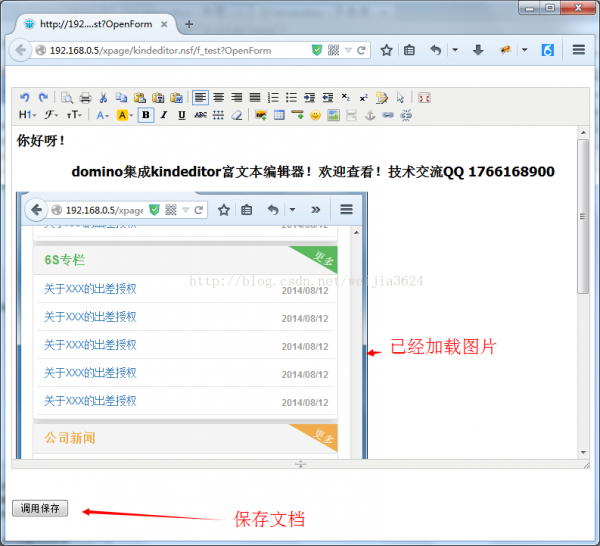Open the font family dropdown
The height and width of the screenshot is (546, 600).
[51, 115]
